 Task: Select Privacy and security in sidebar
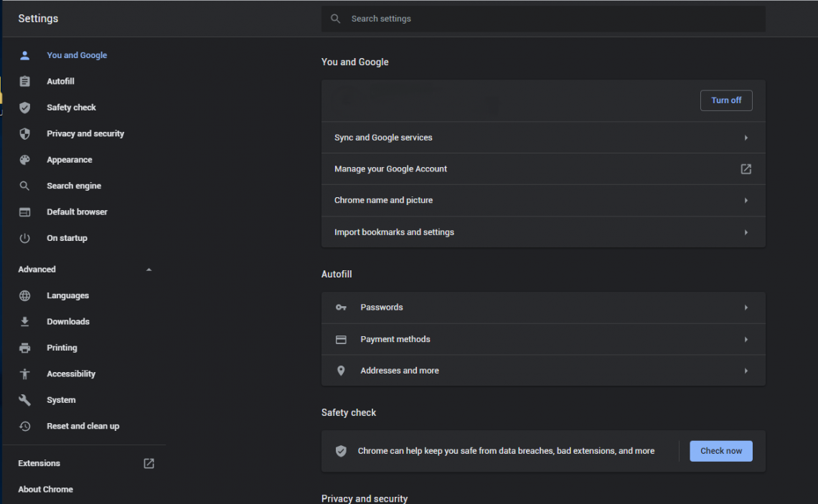pos(85,133)
